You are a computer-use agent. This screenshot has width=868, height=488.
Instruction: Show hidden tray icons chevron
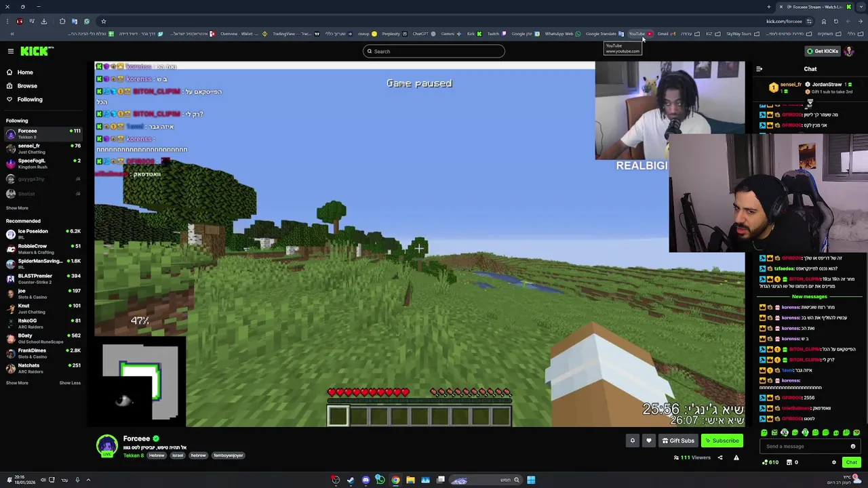point(87,480)
